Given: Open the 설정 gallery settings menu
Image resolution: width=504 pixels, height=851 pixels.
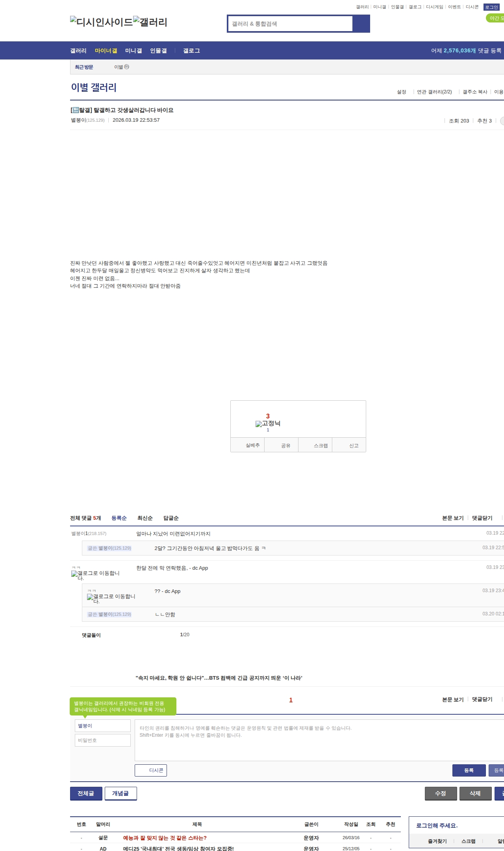Looking at the screenshot, I should point(401,92).
